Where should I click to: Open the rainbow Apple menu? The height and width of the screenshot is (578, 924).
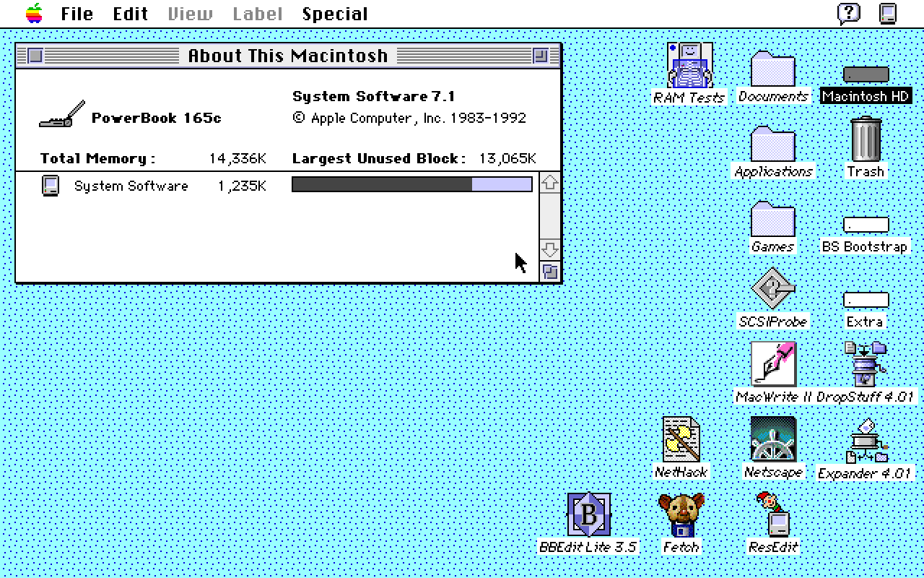coord(34,14)
